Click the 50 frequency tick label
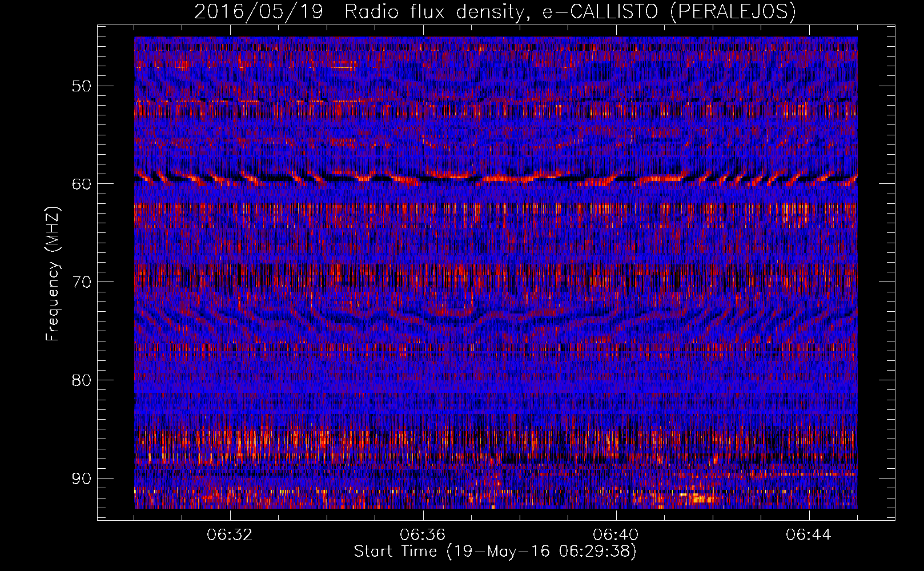Viewport: 924px width, 571px height. (x=81, y=86)
